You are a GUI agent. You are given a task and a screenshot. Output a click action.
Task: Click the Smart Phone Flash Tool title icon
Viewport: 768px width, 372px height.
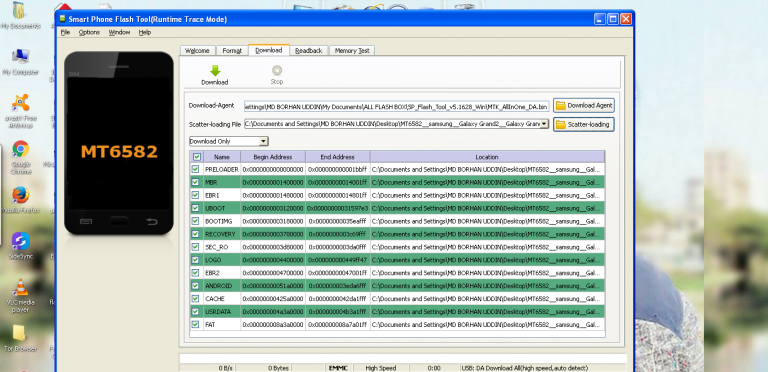[x=62, y=19]
